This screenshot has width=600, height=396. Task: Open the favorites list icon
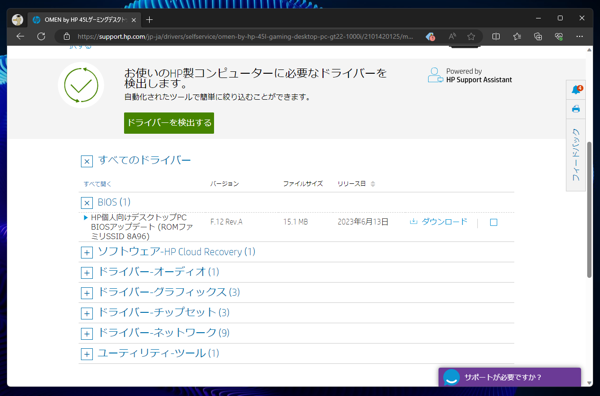pos(517,36)
